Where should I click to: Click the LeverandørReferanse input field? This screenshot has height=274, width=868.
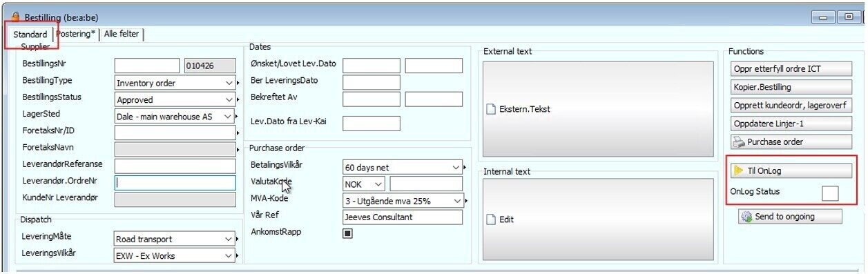[x=175, y=166]
